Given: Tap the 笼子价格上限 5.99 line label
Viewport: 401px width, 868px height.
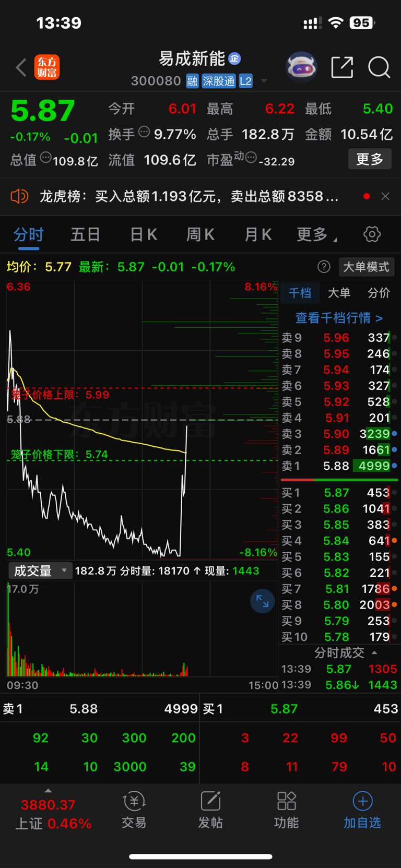Looking at the screenshot, I should (60, 395).
